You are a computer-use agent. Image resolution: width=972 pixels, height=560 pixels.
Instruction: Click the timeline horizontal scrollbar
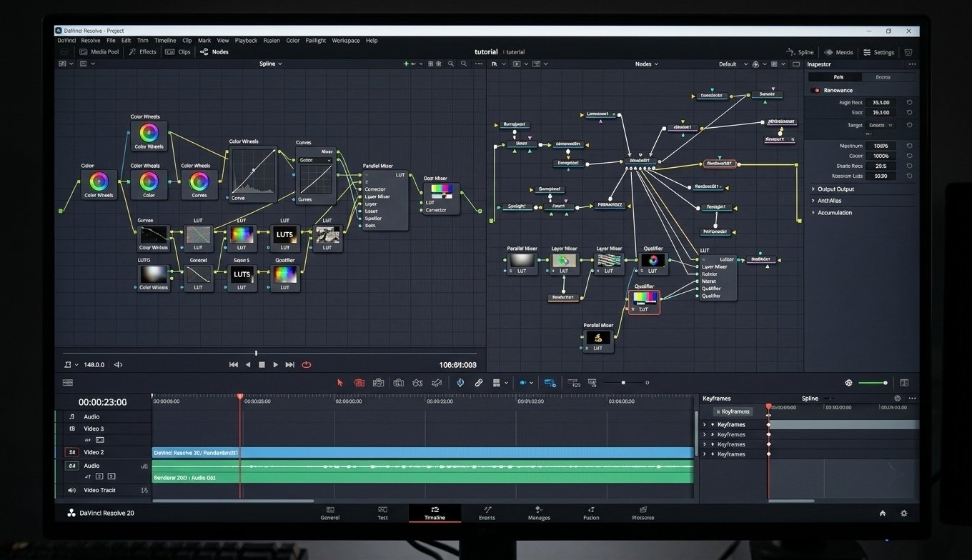coord(233,501)
